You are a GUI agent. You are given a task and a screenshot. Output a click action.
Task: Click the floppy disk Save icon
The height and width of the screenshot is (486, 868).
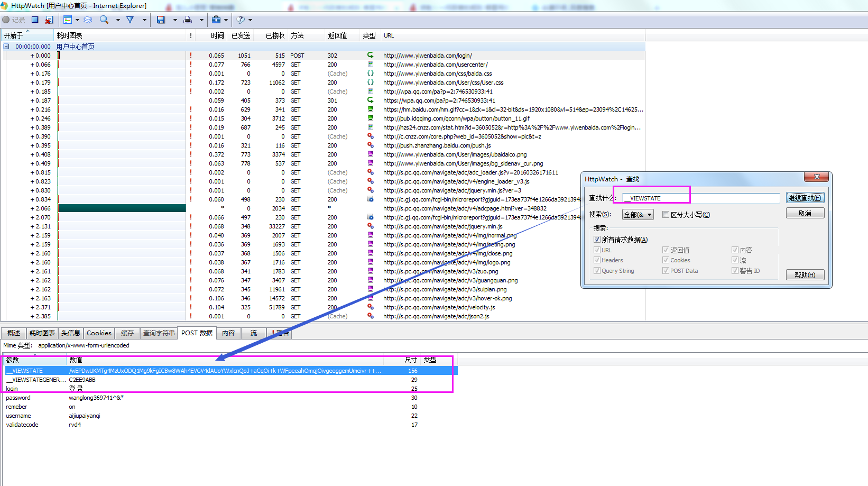click(161, 20)
